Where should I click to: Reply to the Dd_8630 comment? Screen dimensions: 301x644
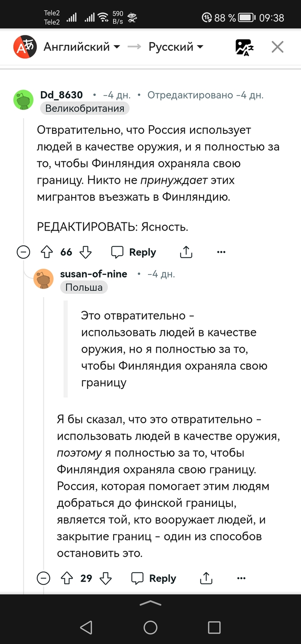click(133, 252)
